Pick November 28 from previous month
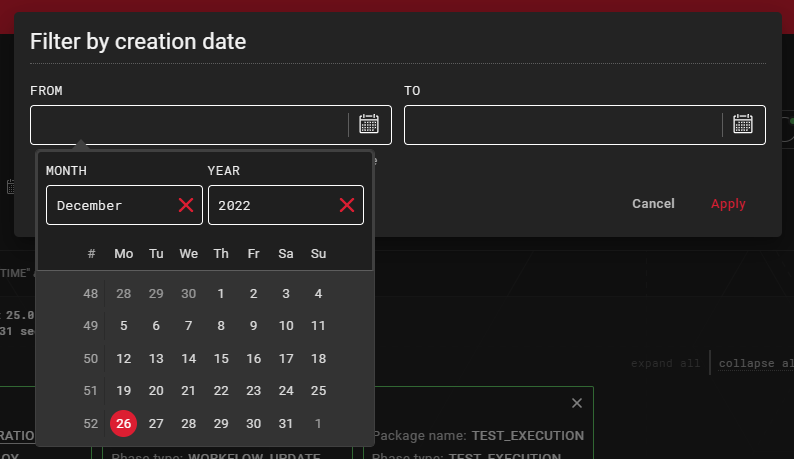This screenshot has width=794, height=459. (x=124, y=293)
